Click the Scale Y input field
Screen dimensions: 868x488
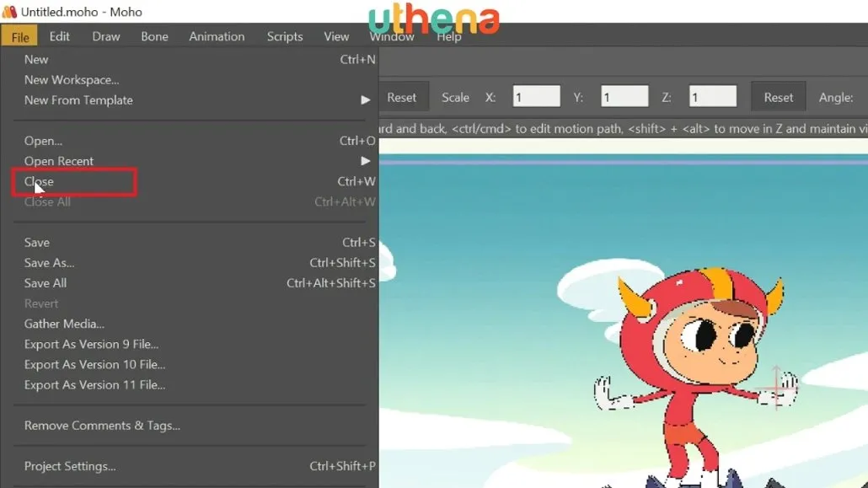point(624,97)
